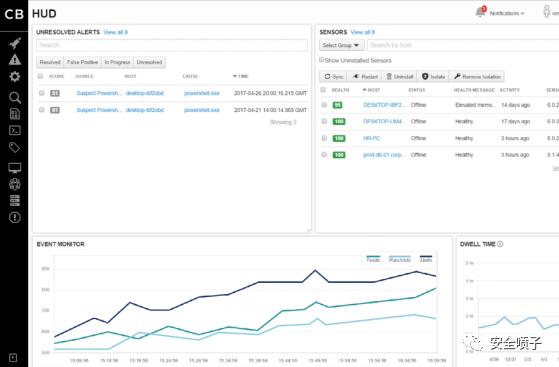Open the users group icon in sidebar
The height and width of the screenshot is (367, 559).
click(15, 184)
